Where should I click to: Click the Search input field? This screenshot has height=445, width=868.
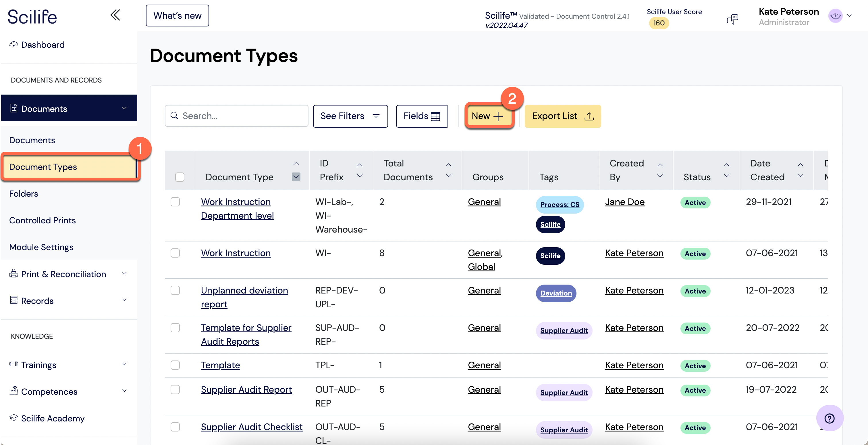[236, 116]
